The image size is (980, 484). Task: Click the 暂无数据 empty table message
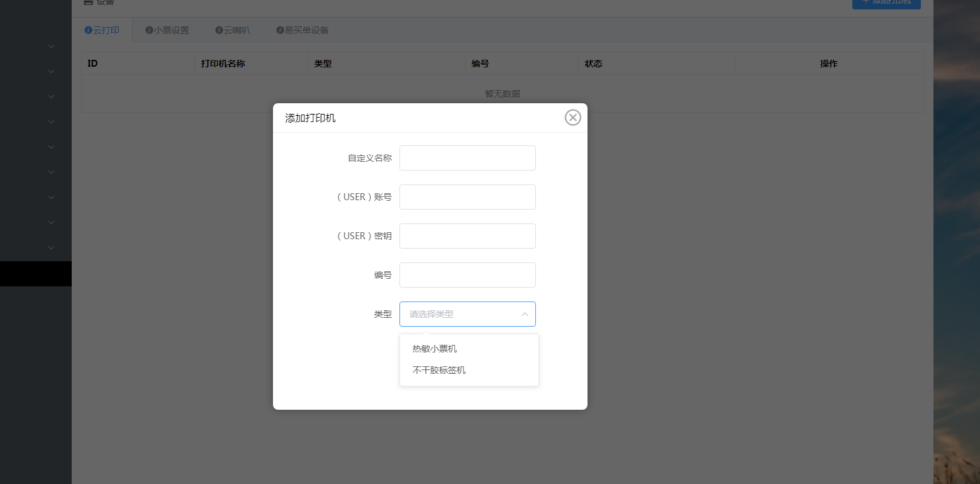[502, 94]
